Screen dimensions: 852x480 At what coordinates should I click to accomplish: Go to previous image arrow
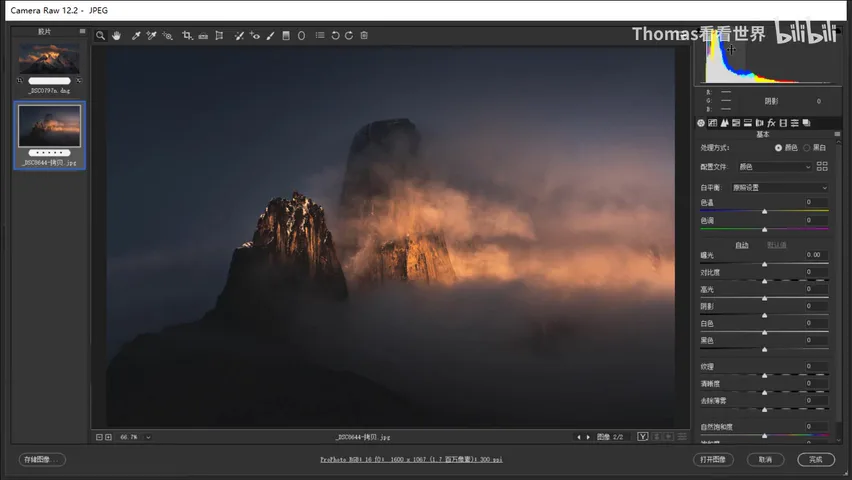[579, 437]
